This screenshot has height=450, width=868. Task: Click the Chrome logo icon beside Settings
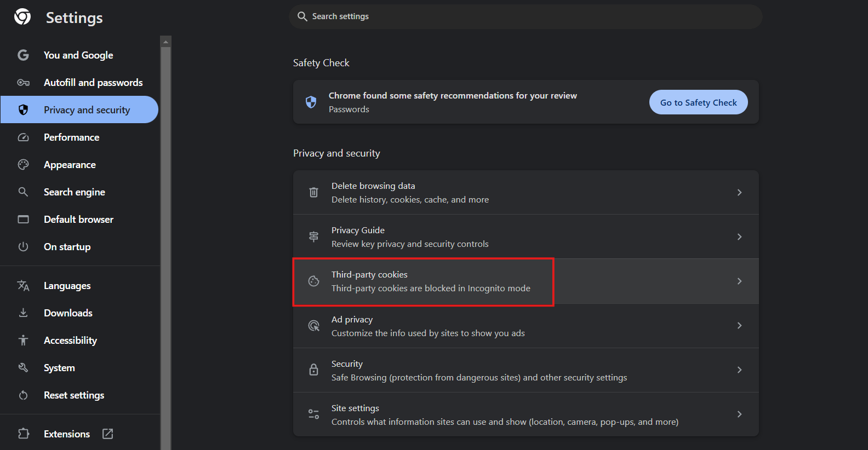[x=22, y=17]
